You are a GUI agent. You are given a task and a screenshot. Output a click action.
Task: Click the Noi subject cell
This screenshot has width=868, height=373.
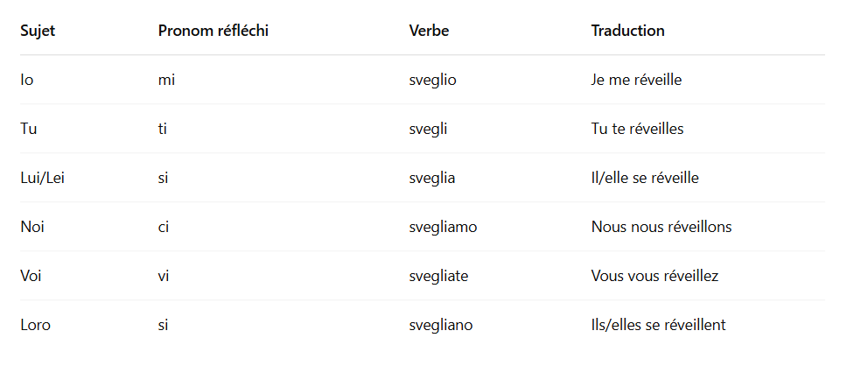[x=32, y=227]
